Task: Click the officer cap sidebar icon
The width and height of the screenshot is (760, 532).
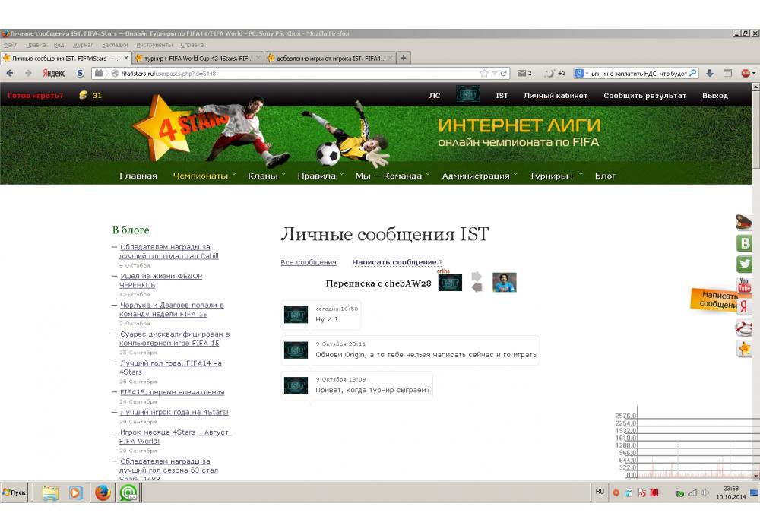Action: [x=745, y=222]
